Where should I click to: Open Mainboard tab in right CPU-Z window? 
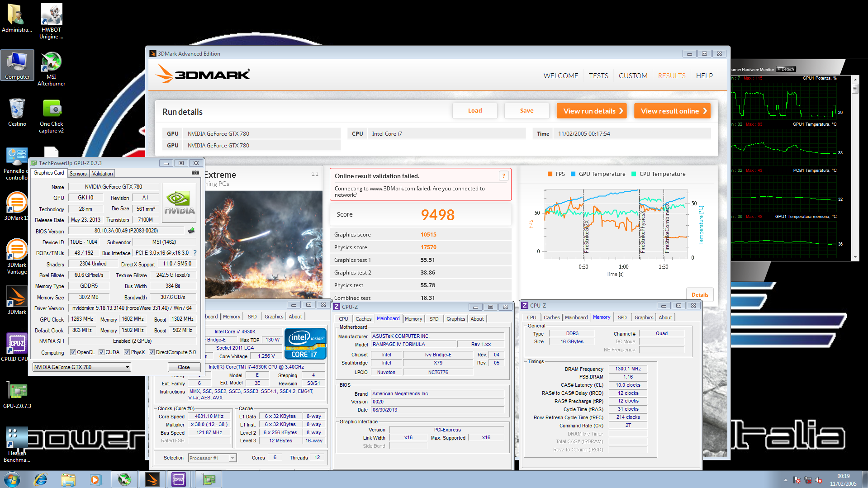tap(576, 317)
